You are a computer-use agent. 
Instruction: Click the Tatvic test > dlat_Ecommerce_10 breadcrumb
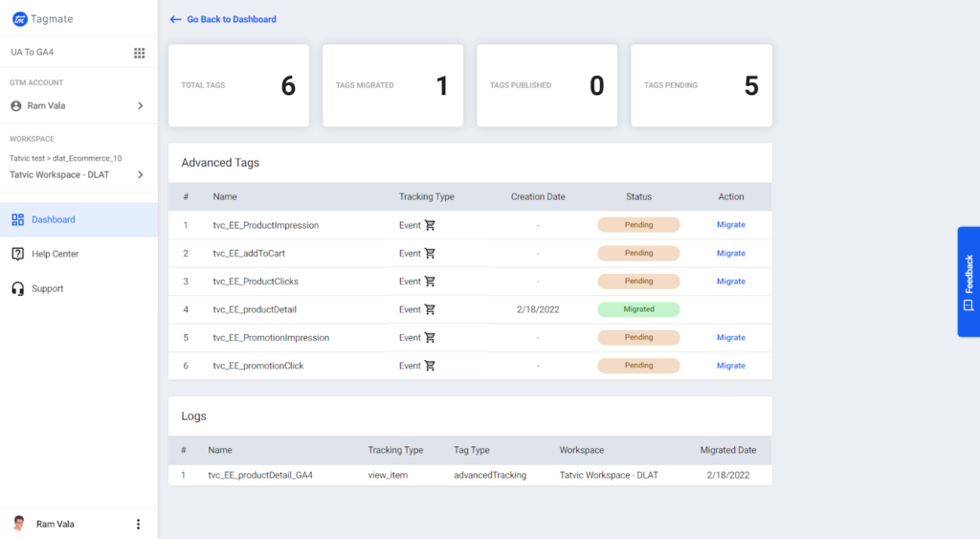coord(66,159)
